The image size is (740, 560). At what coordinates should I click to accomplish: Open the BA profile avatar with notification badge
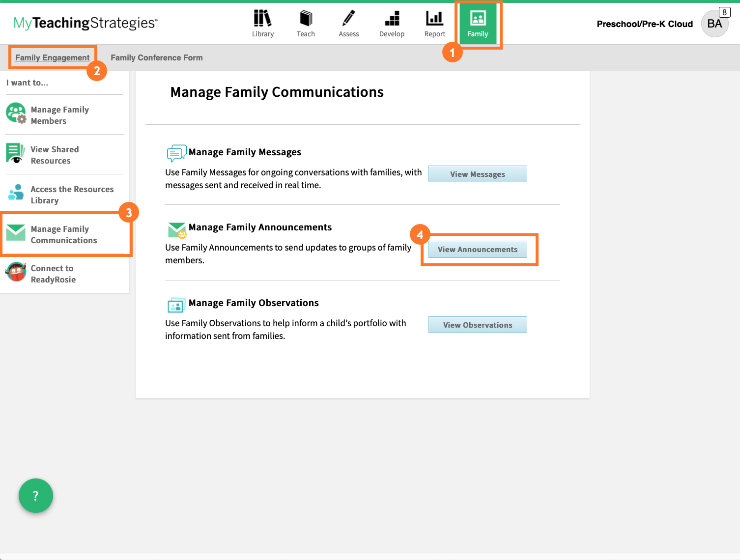pyautogui.click(x=715, y=24)
